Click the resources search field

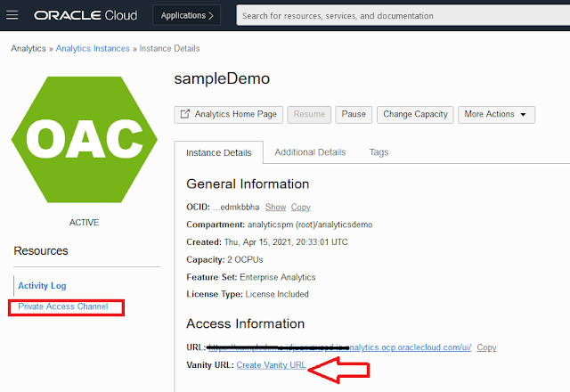tap(403, 16)
